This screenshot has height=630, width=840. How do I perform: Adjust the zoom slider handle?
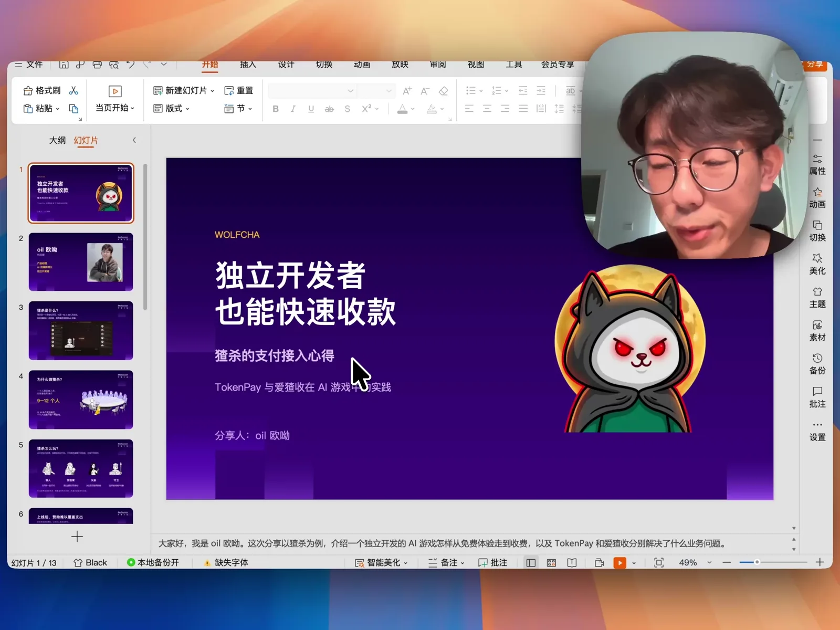pos(757,562)
